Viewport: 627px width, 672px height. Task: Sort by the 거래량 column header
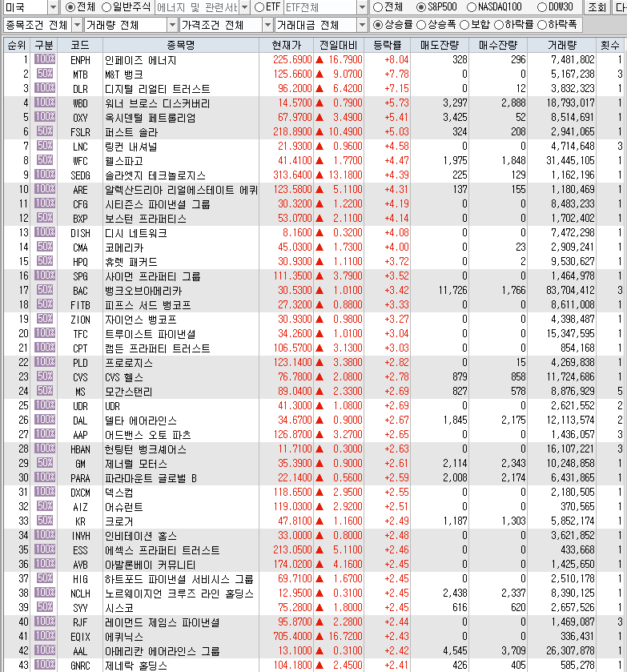click(562, 45)
